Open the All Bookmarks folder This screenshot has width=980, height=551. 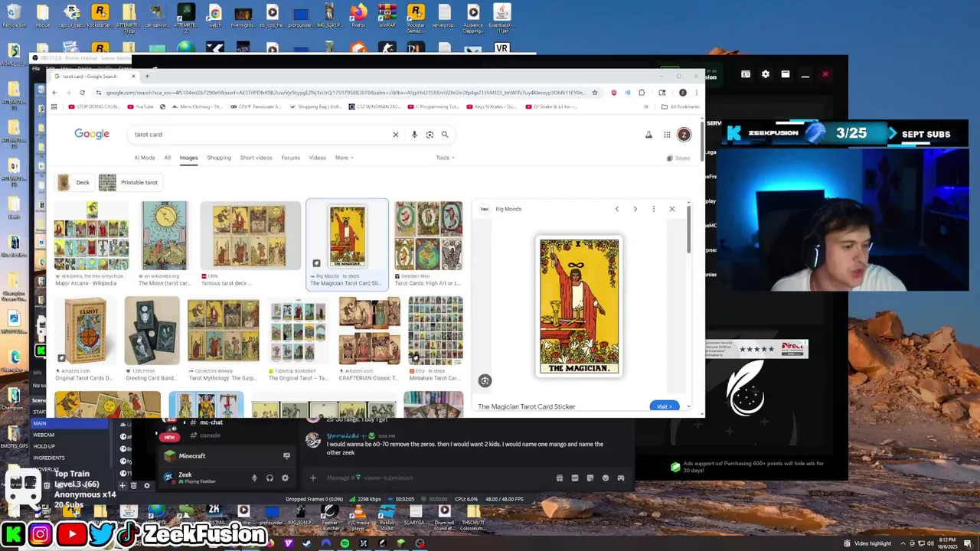[x=680, y=106]
